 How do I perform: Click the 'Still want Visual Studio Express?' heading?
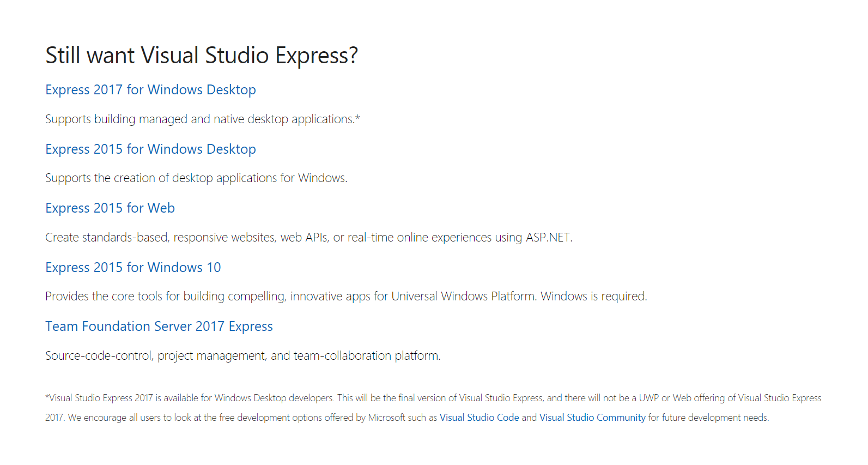[x=202, y=56]
